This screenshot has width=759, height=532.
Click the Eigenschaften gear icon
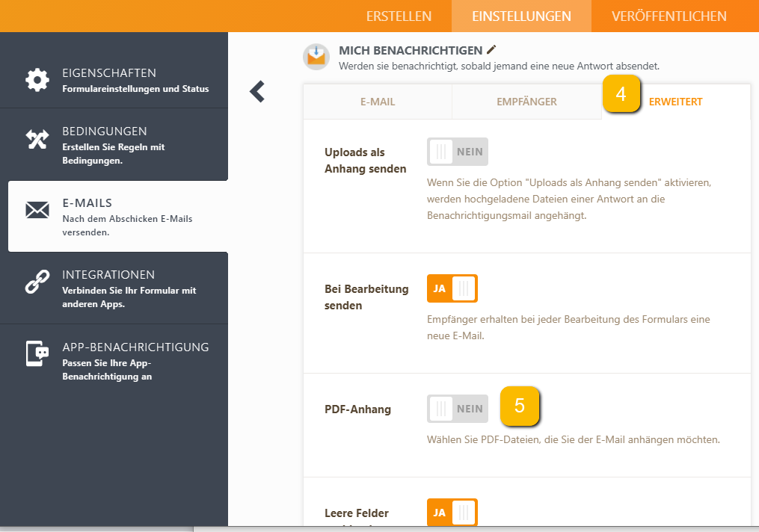pyautogui.click(x=37, y=80)
